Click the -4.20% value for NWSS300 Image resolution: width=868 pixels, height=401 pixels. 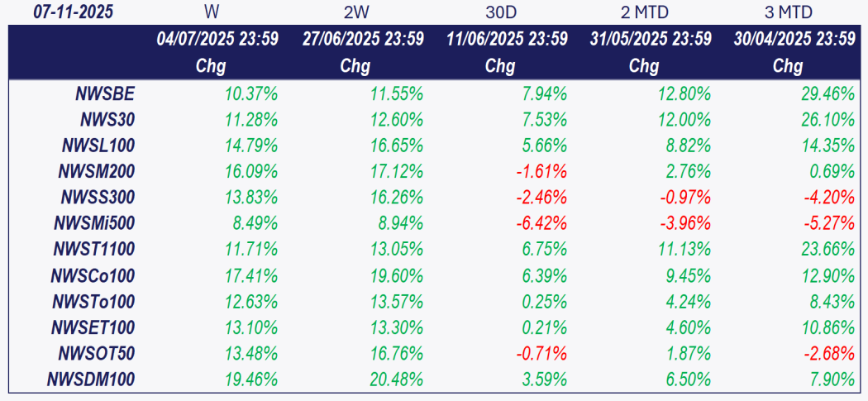pos(828,198)
